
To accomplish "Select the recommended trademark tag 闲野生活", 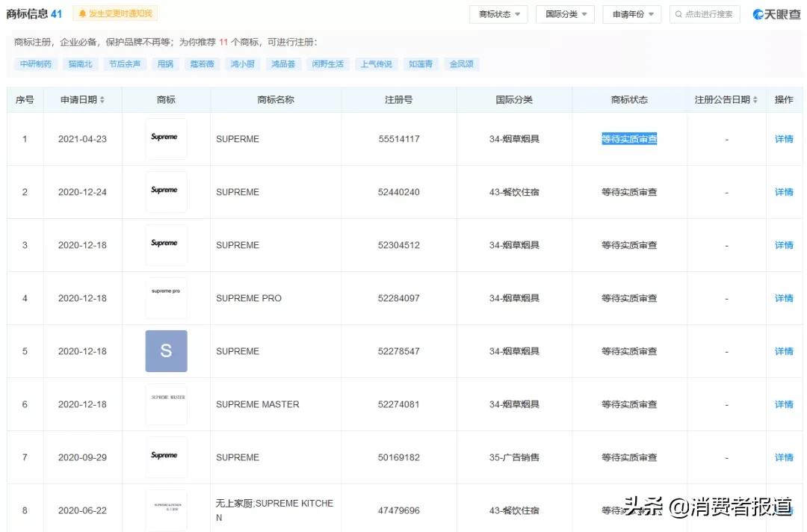I will (328, 64).
